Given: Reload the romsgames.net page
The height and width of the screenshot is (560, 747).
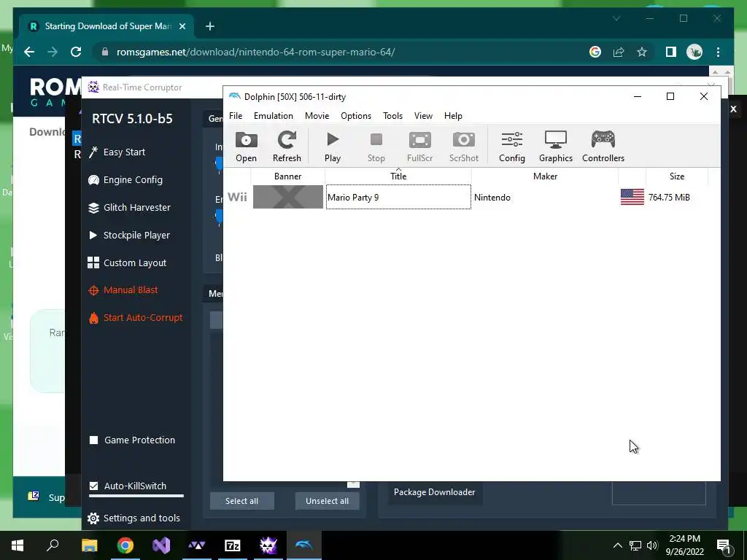Looking at the screenshot, I should (76, 52).
